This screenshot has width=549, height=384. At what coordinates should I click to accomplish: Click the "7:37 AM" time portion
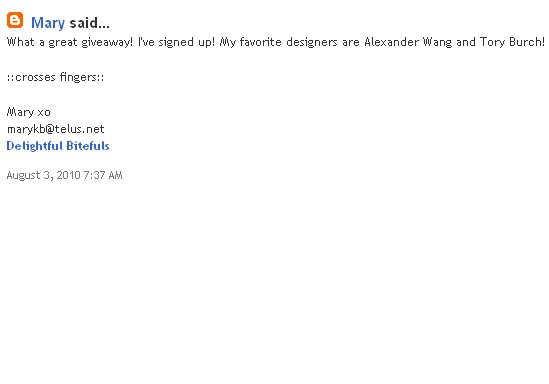pyautogui.click(x=103, y=175)
